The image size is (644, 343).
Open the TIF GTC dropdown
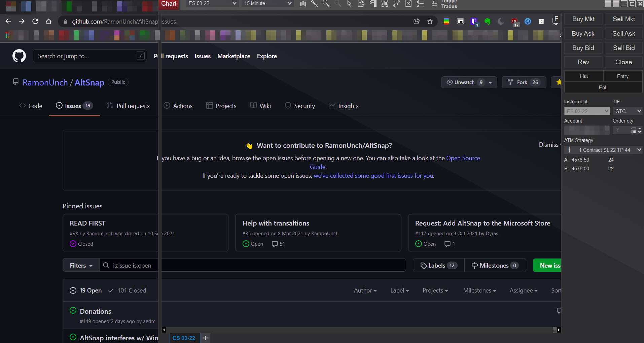coord(628,111)
